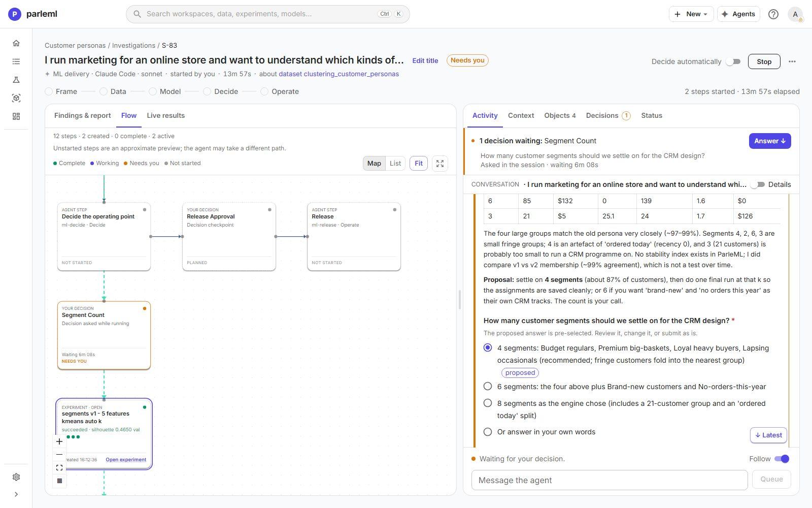Select the 4 segments radio option
812x508 pixels.
coord(488,348)
